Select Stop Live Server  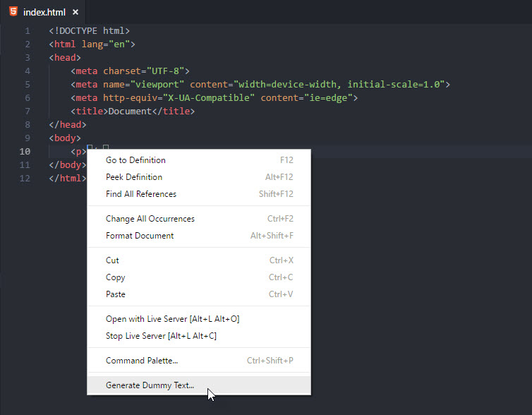[x=199, y=336]
